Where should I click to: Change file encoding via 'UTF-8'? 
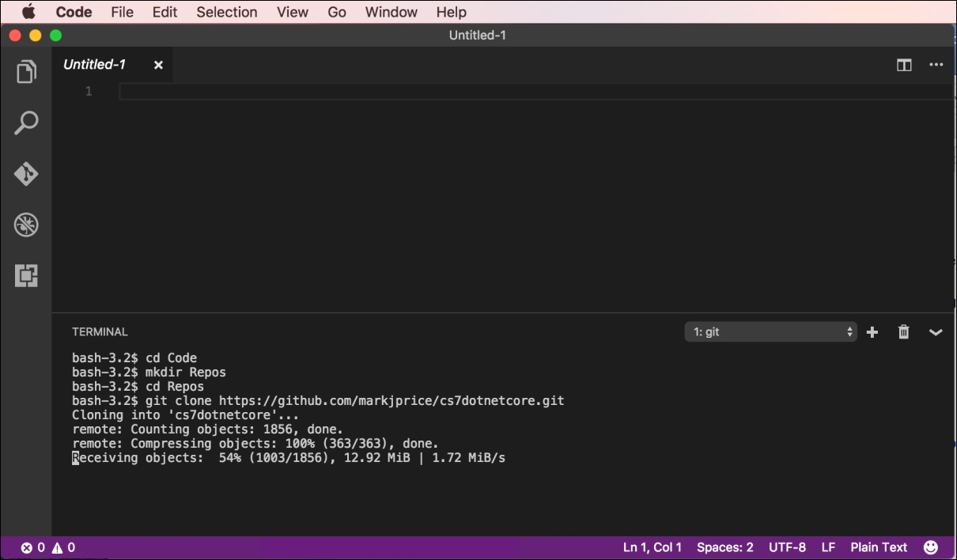[787, 547]
